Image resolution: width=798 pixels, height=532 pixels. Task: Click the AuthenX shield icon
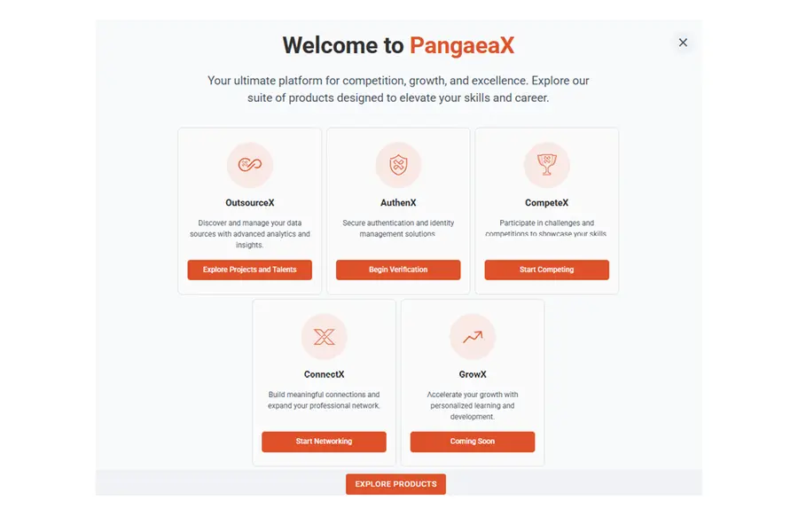(x=398, y=165)
